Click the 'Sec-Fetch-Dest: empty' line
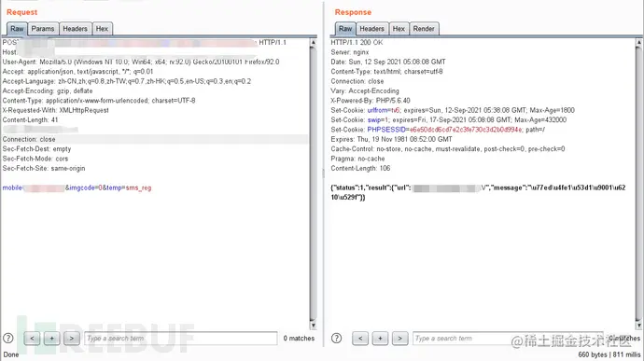The image size is (644, 361). point(36,148)
